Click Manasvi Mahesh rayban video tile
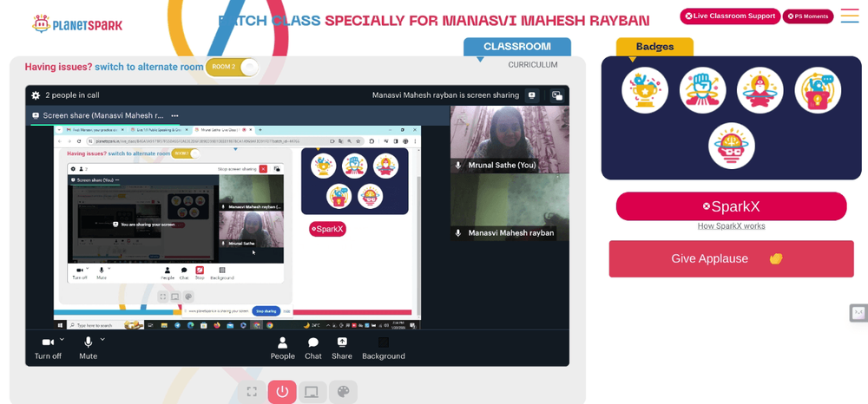This screenshot has height=404, width=868. tap(510, 207)
